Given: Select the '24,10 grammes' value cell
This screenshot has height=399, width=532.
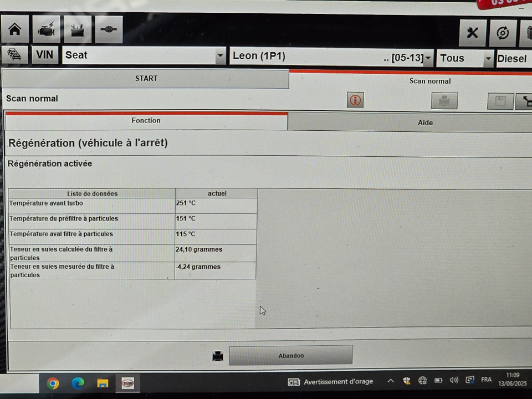Looking at the screenshot, I should tap(216, 253).
